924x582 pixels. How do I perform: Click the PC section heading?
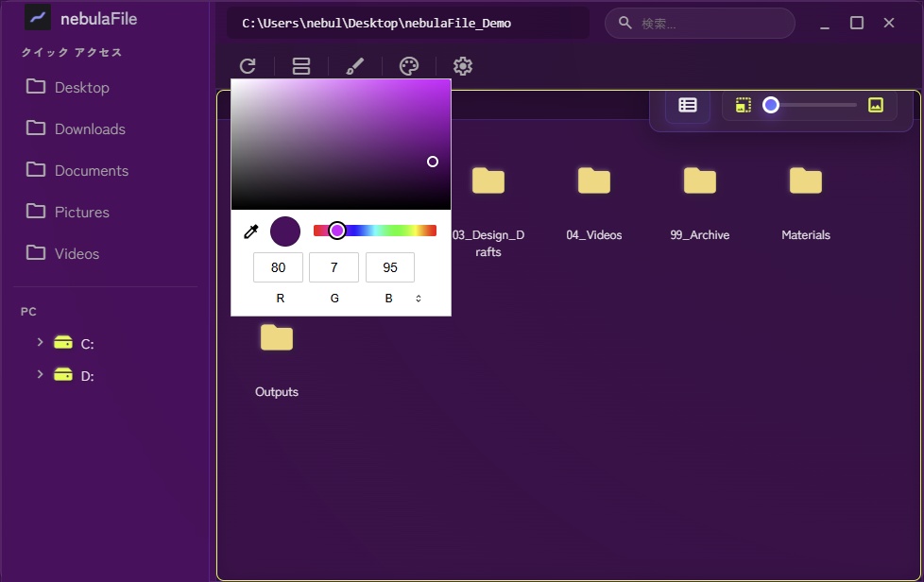(28, 312)
